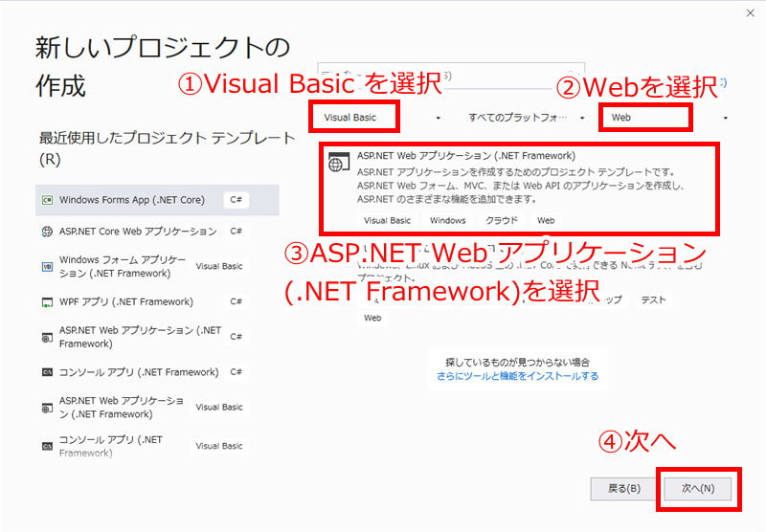
Task: Click the Visual Basic tag on ASP.NET template
Action: coord(387,221)
